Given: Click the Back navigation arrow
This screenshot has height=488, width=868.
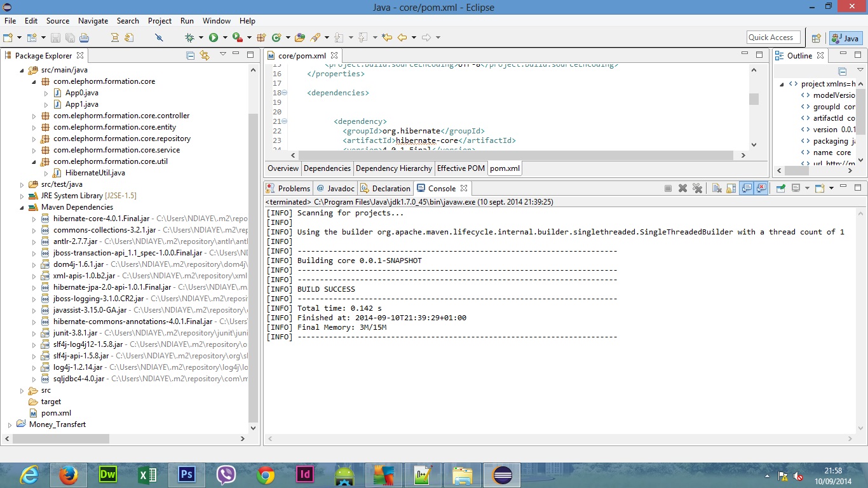Looking at the screenshot, I should (402, 37).
